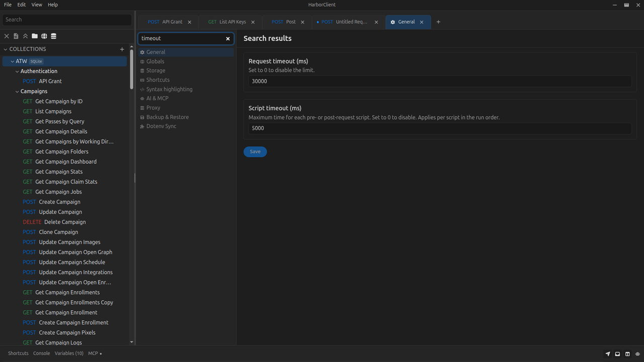This screenshot has height=362, width=644.
Task: Open a new tab with the plus button
Action: point(438,22)
